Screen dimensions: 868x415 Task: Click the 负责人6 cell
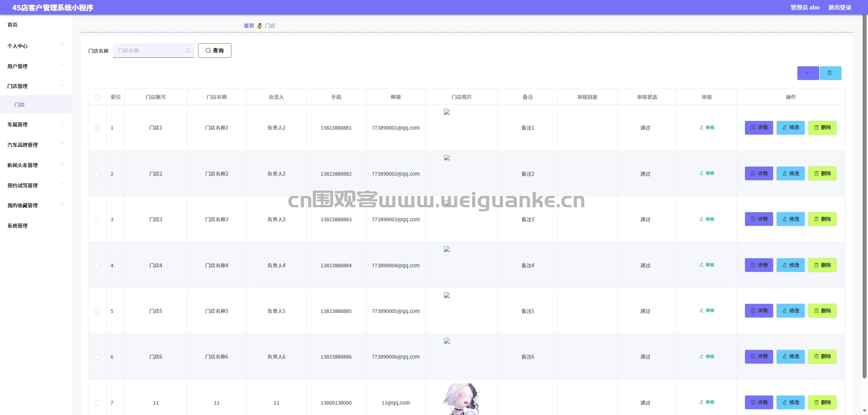click(276, 357)
